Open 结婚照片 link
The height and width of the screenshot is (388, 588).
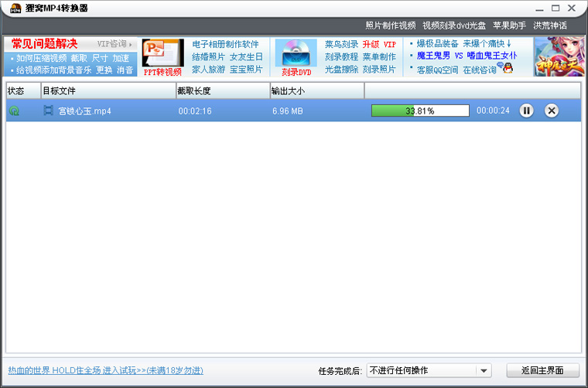point(208,57)
